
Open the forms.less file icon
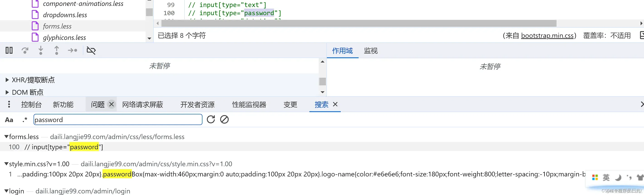pyautogui.click(x=35, y=26)
